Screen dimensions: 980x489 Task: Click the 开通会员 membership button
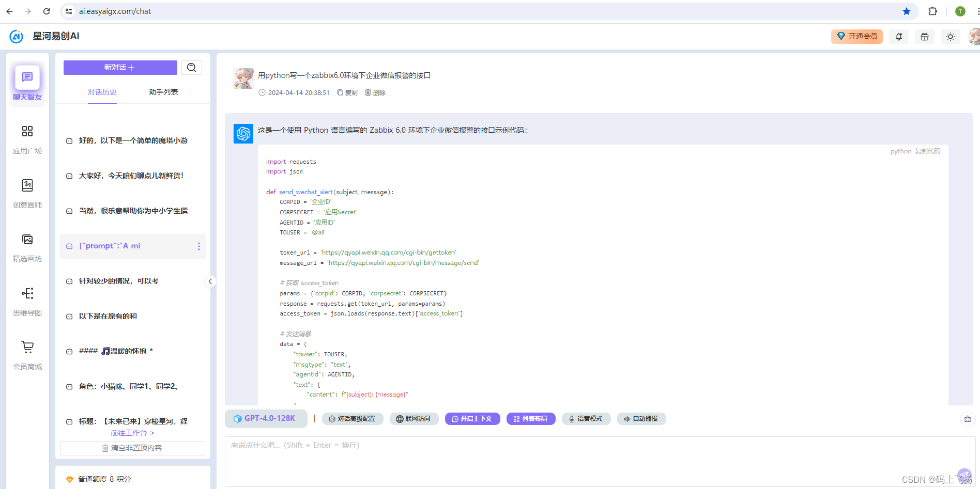pos(857,37)
